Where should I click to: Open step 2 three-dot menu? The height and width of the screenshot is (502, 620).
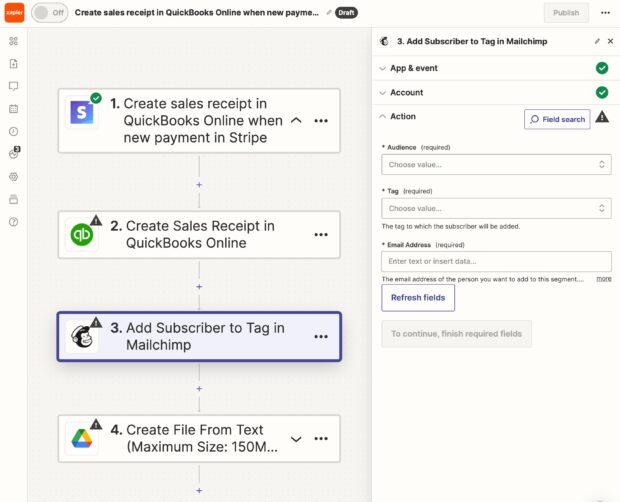click(321, 235)
